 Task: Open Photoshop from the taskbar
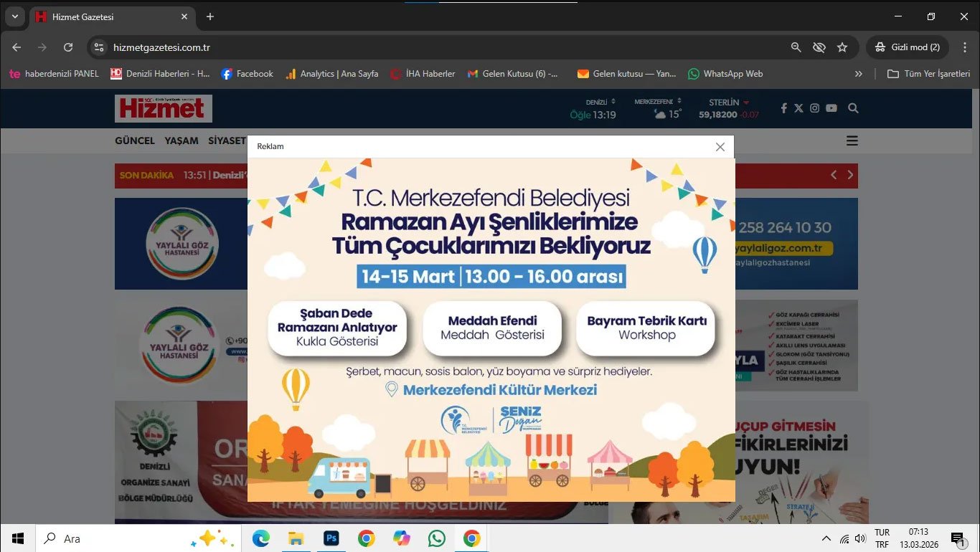coord(331,538)
